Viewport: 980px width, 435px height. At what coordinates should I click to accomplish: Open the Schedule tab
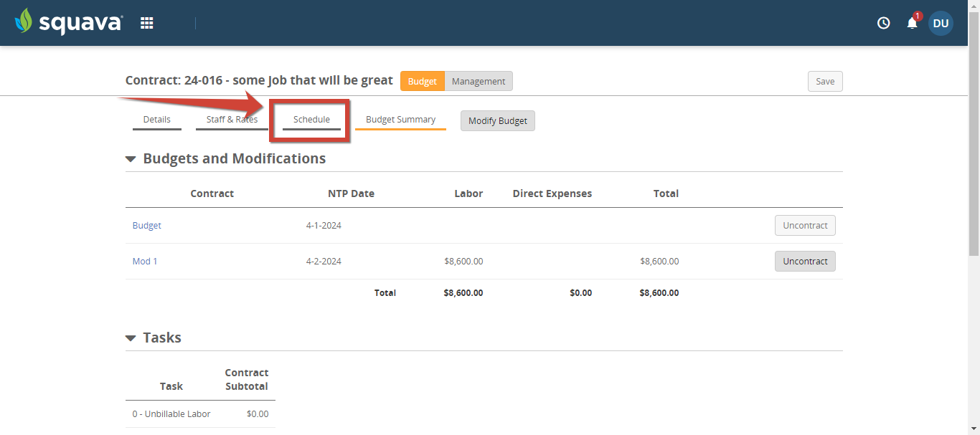(x=311, y=119)
